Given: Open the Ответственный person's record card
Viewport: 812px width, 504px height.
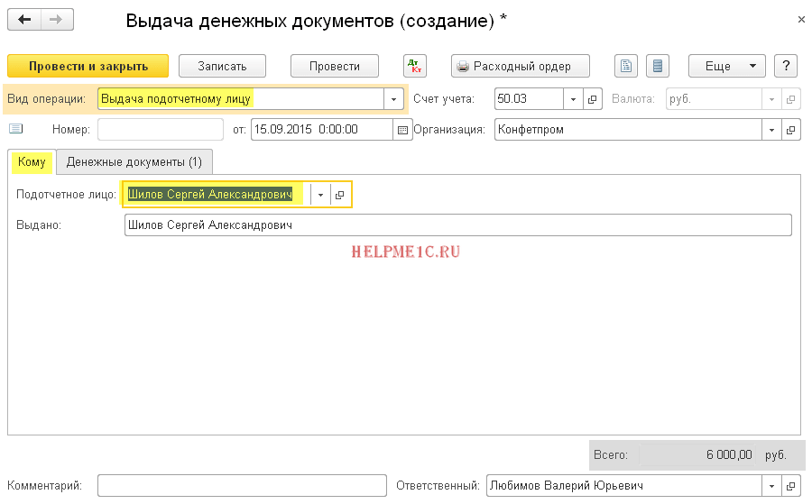Looking at the screenshot, I should click(791, 486).
